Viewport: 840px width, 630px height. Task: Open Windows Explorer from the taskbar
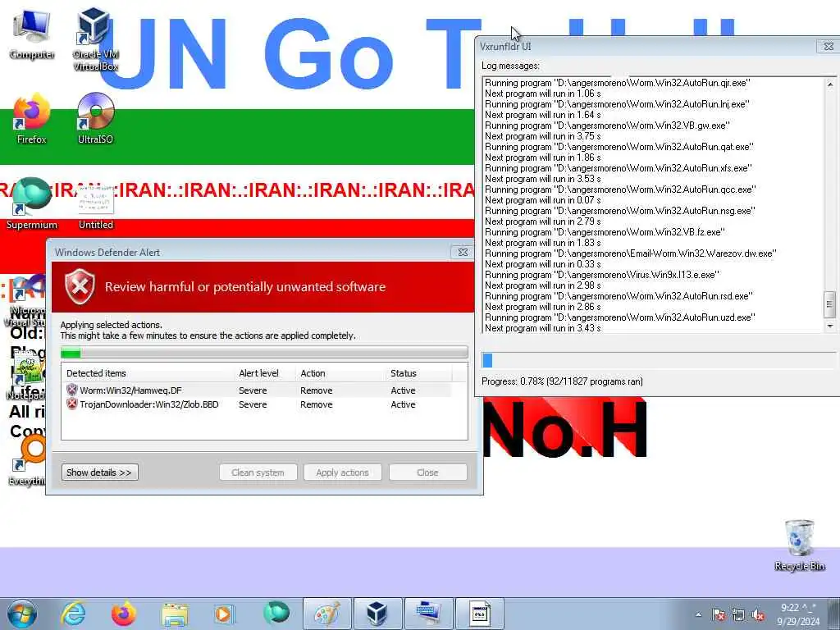click(175, 614)
